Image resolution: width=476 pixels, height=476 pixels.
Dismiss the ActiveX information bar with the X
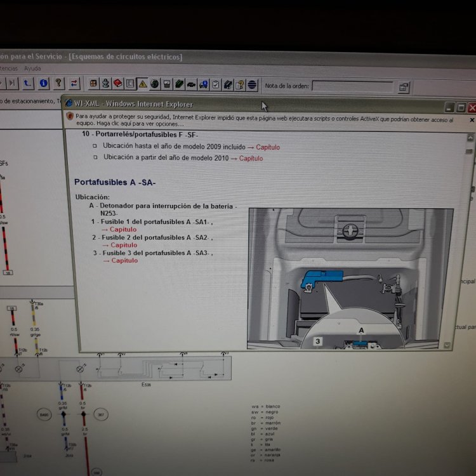coord(472,120)
